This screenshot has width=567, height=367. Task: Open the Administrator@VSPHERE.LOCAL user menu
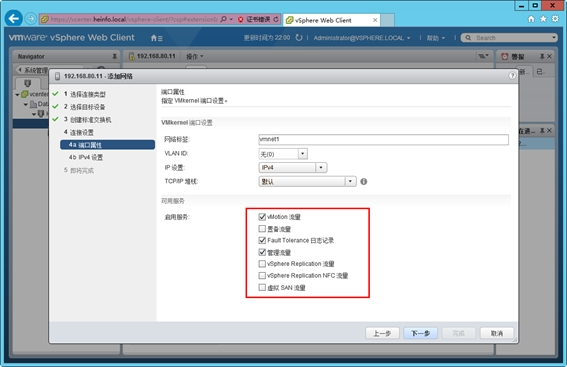pyautogui.click(x=362, y=38)
